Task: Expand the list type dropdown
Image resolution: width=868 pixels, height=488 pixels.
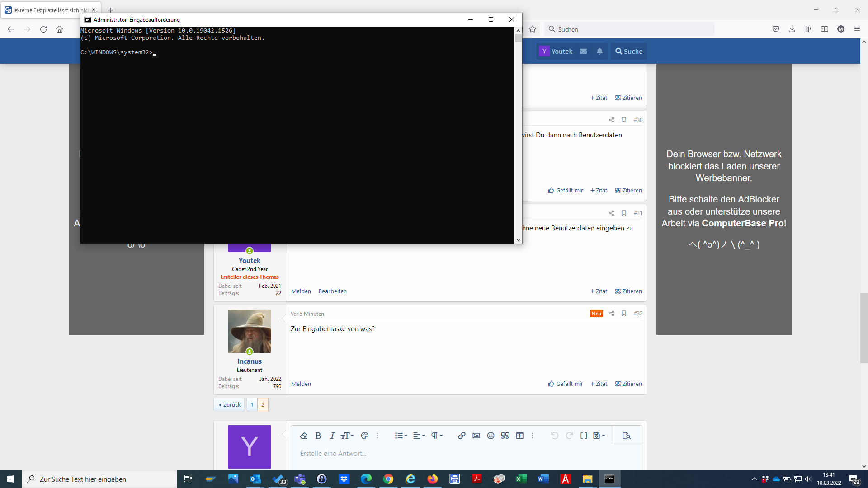Action: pyautogui.click(x=401, y=436)
